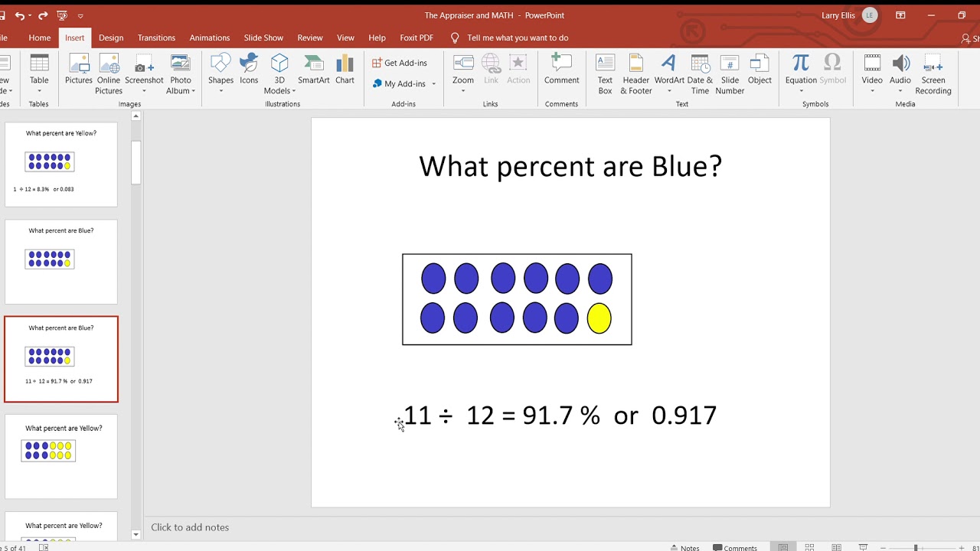980x551 pixels.
Task: Click Get Add-ins
Action: pyautogui.click(x=400, y=63)
